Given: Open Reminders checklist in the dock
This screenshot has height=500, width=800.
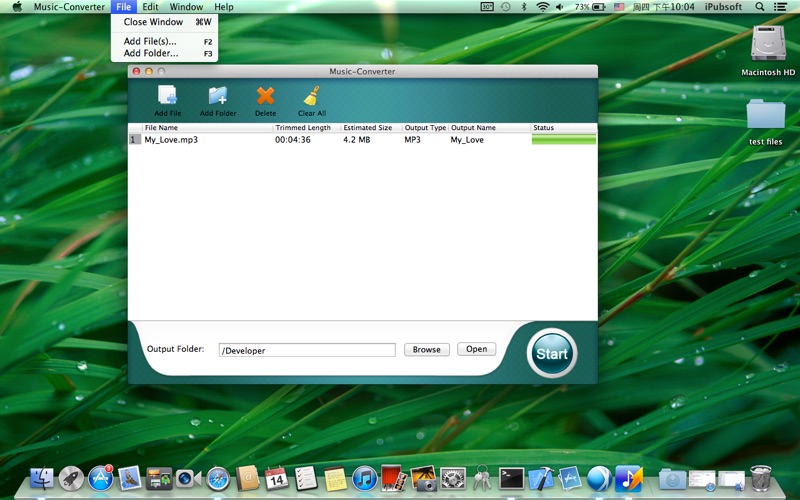Looking at the screenshot, I should [306, 479].
